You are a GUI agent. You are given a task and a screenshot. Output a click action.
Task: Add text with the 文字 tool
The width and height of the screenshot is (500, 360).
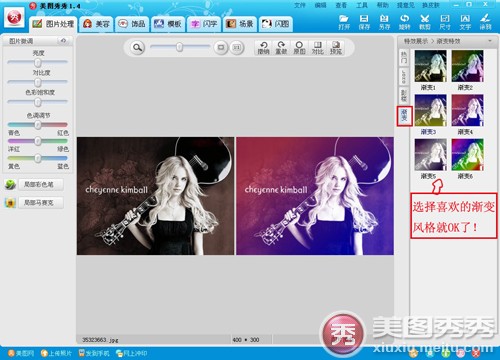(x=465, y=22)
